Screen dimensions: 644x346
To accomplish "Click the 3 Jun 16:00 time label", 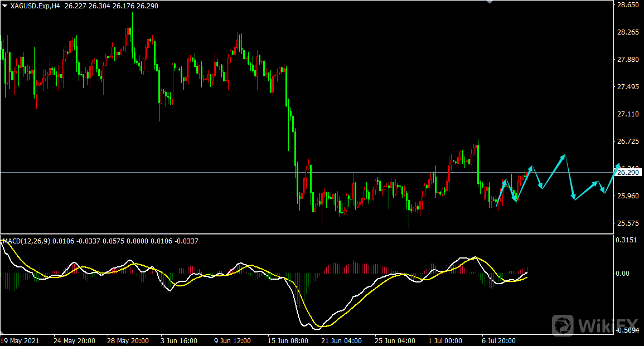I will [178, 340].
